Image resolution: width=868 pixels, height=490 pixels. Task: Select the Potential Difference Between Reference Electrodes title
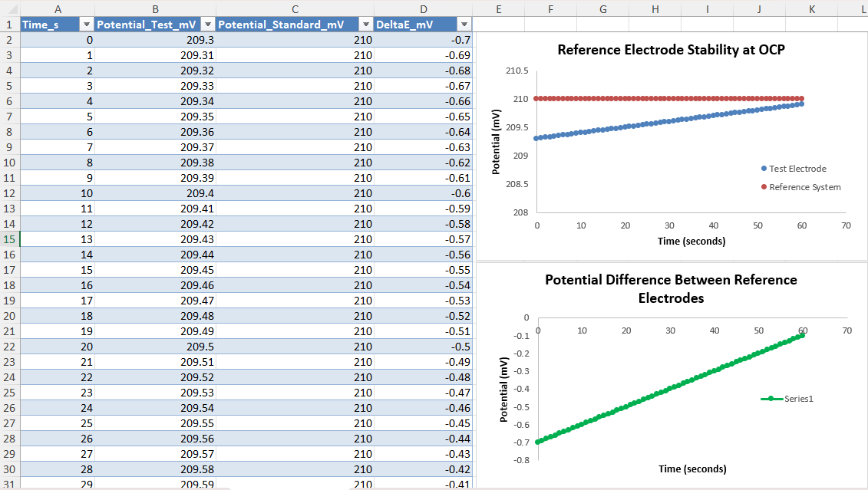tap(671, 288)
